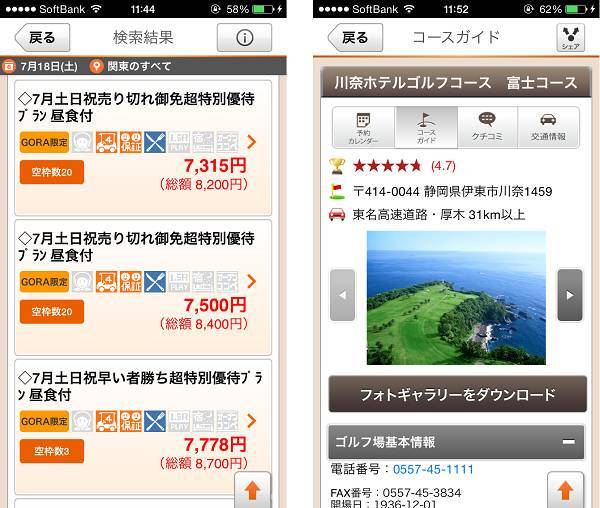Tap 保証 guarantee icon on 7,778円 plan
Viewport: 600px width, 508px height.
131,421
